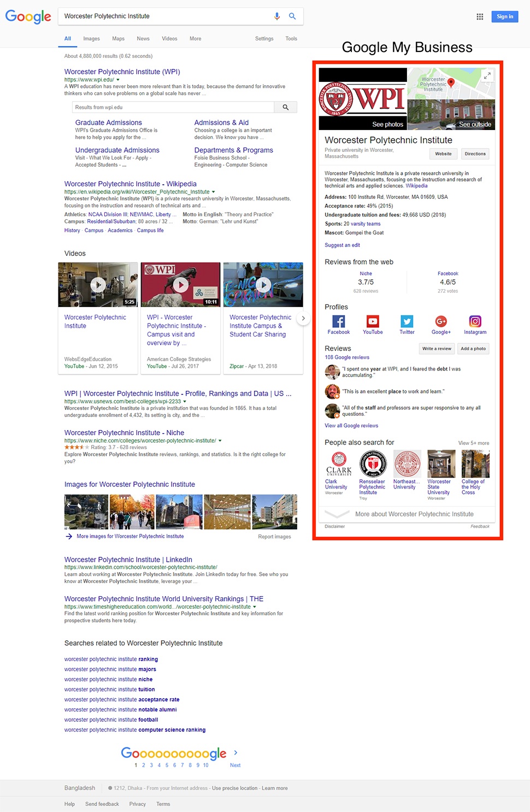Open search Settings
Screen dimensions: 530x812
pos(264,39)
